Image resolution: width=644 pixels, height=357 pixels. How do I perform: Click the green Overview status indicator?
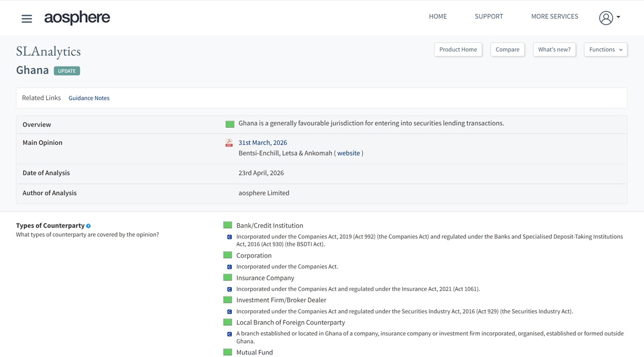(x=230, y=124)
